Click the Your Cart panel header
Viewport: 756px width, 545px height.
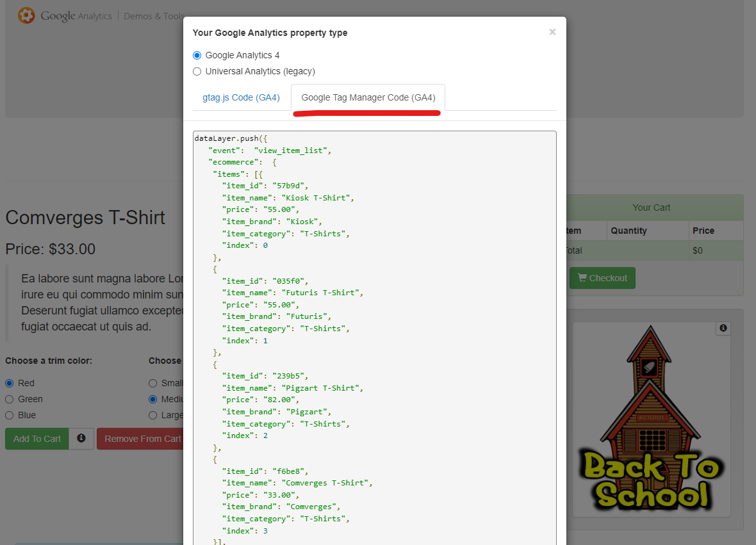[652, 207]
